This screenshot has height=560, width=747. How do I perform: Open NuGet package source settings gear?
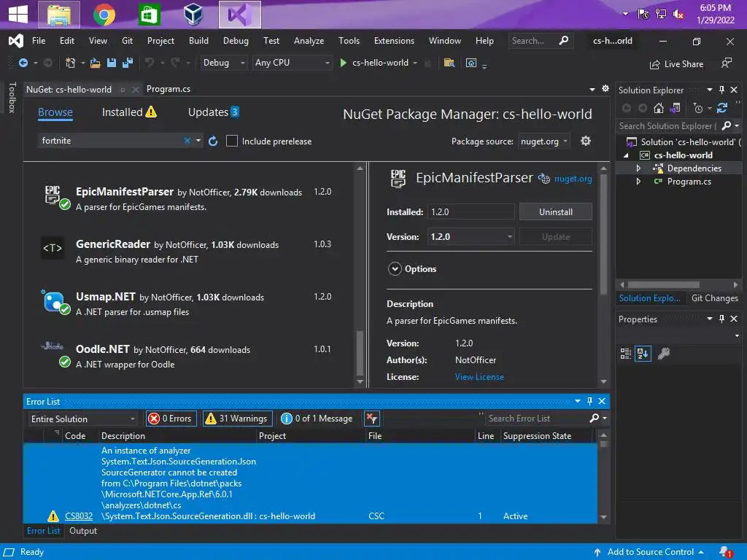[586, 141]
